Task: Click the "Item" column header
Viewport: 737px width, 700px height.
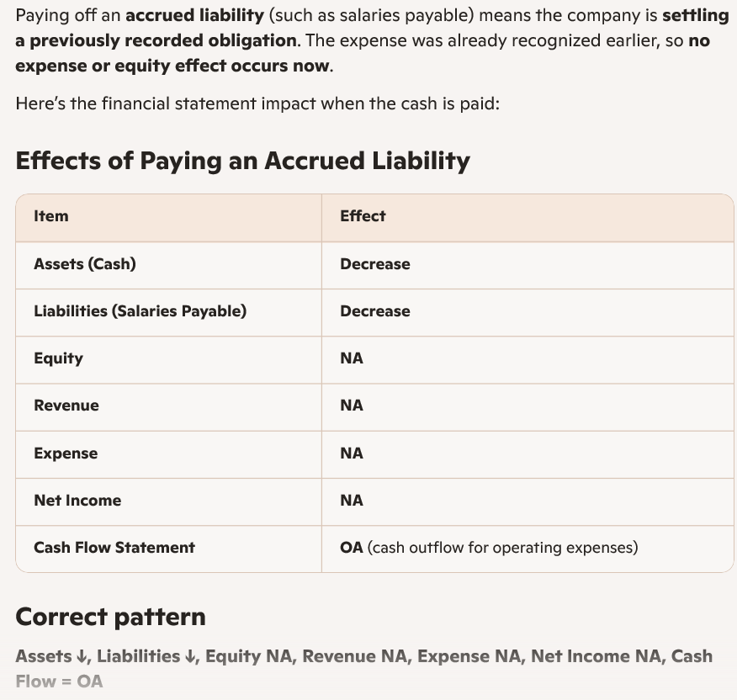Action: coord(51,216)
